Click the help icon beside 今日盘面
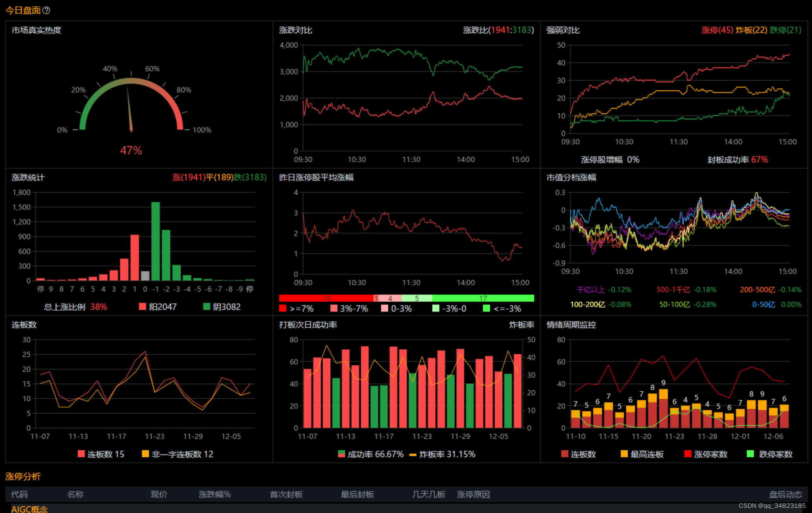 coord(46,11)
